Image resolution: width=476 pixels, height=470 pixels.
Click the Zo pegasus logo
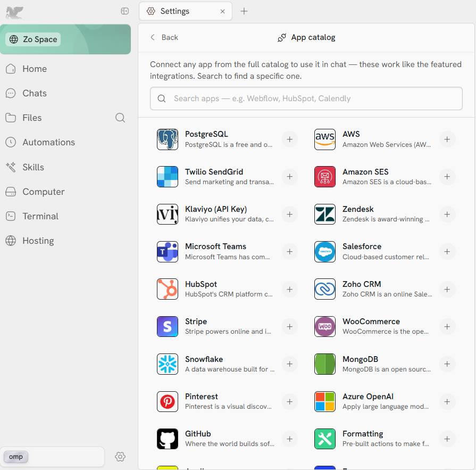(14, 13)
